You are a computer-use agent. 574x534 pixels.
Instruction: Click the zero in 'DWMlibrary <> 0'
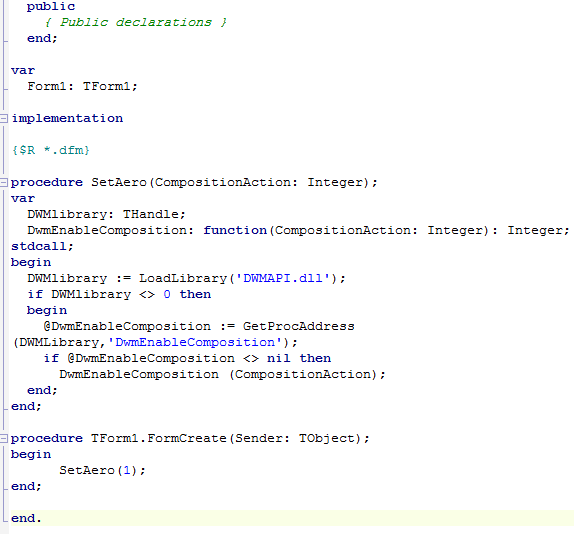tap(167, 294)
